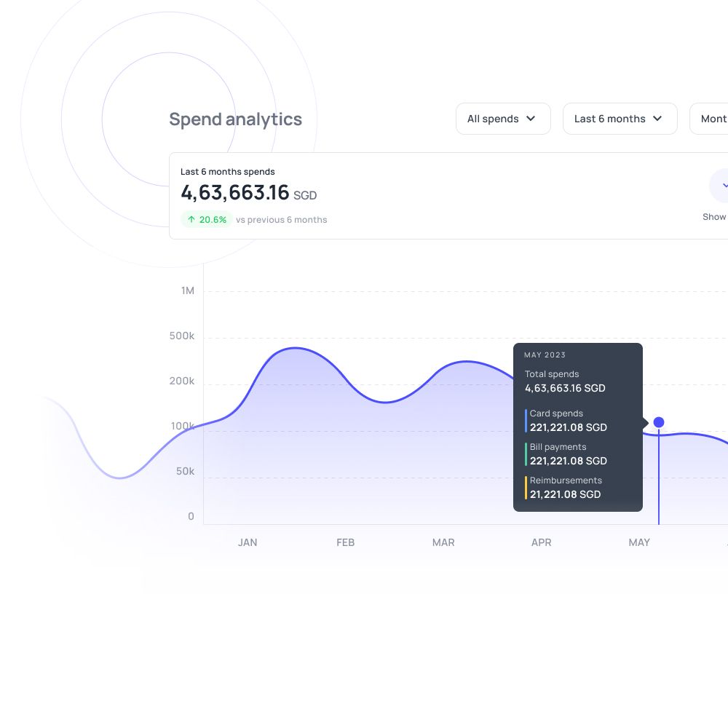The height and width of the screenshot is (728, 728).
Task: Click the yellow Reimbursements indicator bar
Action: click(x=526, y=488)
